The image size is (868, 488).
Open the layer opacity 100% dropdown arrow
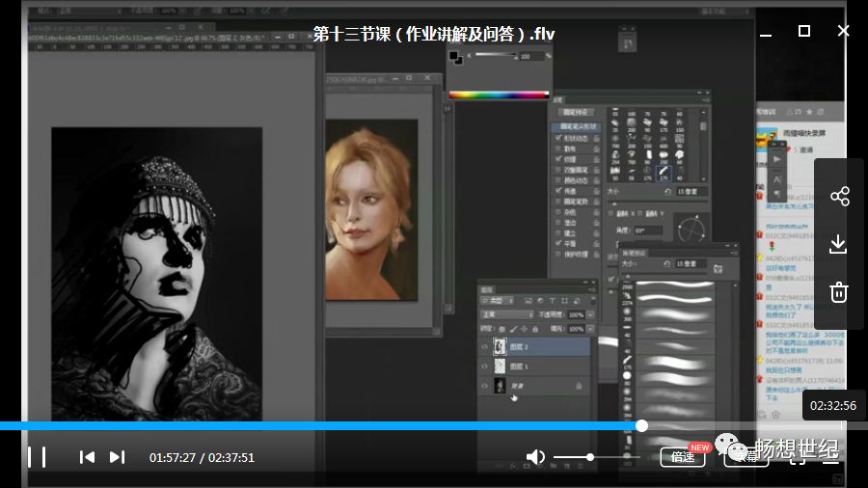coord(590,314)
